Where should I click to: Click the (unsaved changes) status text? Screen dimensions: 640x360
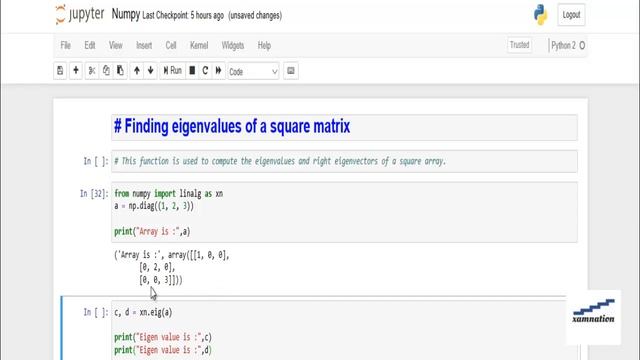click(255, 16)
